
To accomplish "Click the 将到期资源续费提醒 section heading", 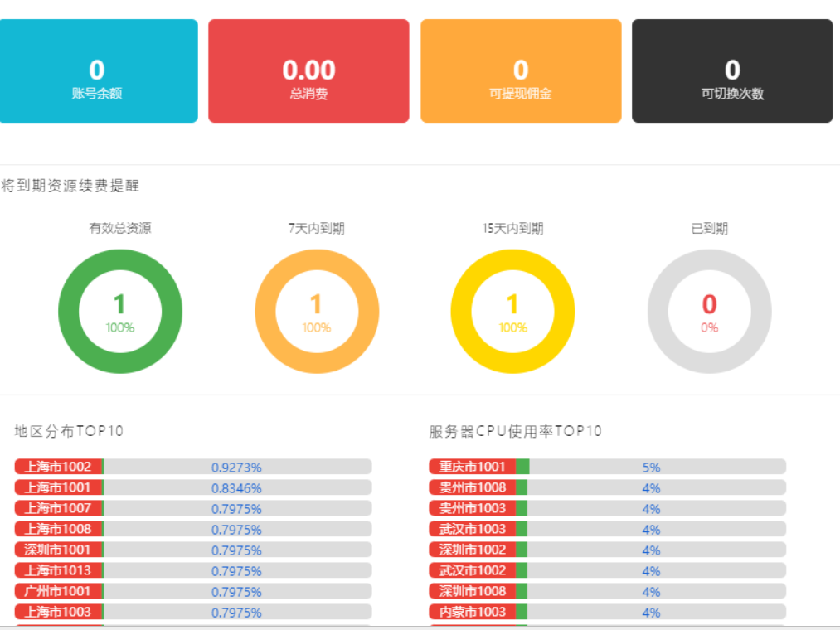I will pyautogui.click(x=70, y=186).
